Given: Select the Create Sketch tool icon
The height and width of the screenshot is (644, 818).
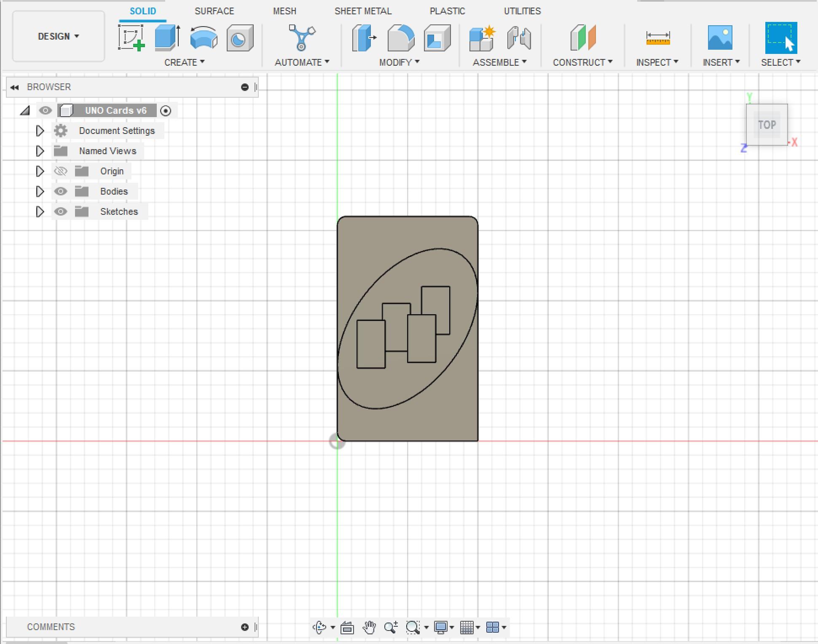Looking at the screenshot, I should [x=131, y=38].
